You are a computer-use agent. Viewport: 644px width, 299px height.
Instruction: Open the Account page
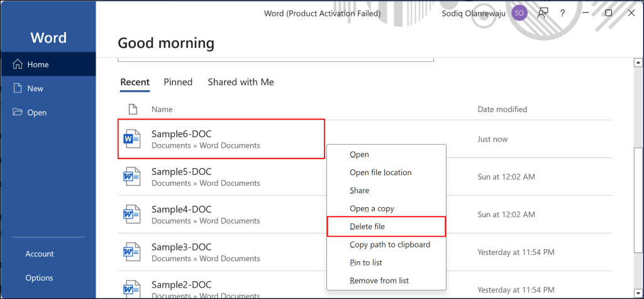[40, 254]
